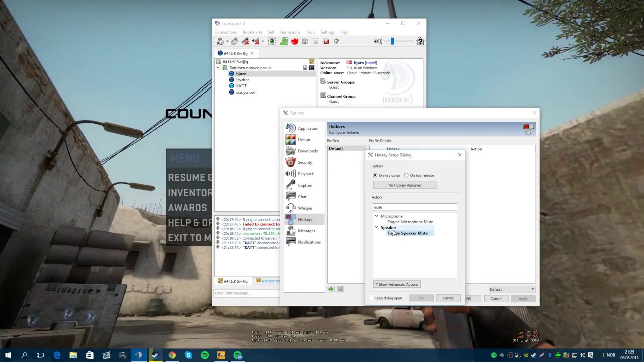
Task: Click the mute speakers icon in TeamSpeak toolbar
Action: tap(255, 41)
